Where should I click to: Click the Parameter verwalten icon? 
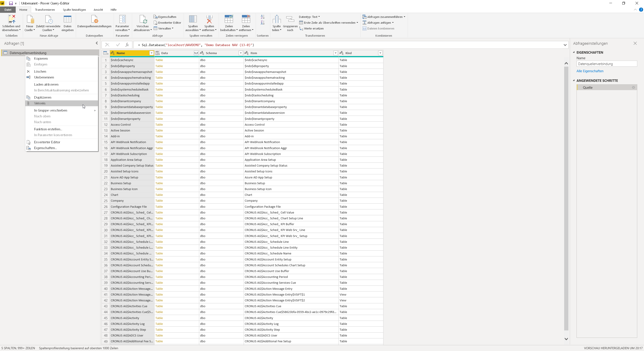[122, 19]
